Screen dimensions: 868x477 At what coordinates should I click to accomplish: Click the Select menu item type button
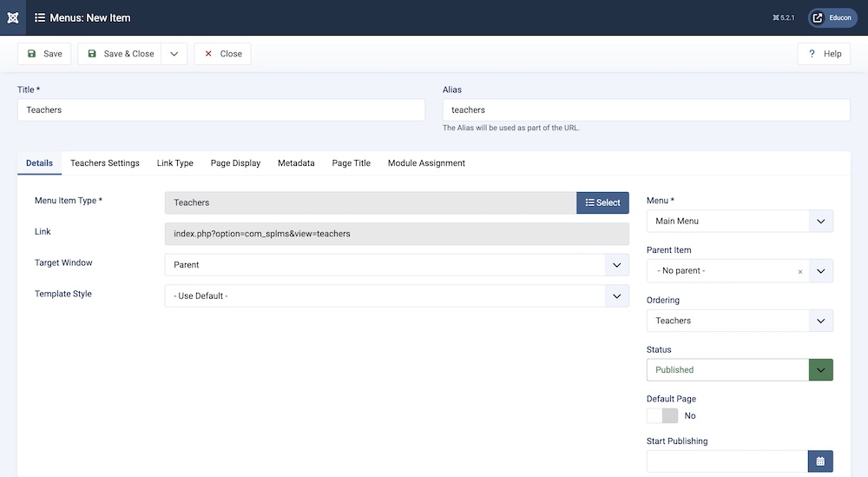[602, 202]
